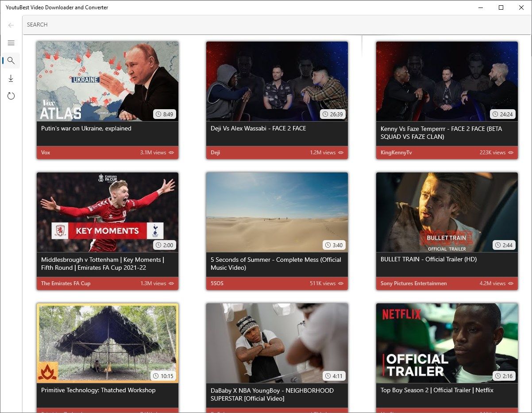Screen dimensions: 532x413
Task: Minimize the YoutuBest window
Action: [481, 8]
